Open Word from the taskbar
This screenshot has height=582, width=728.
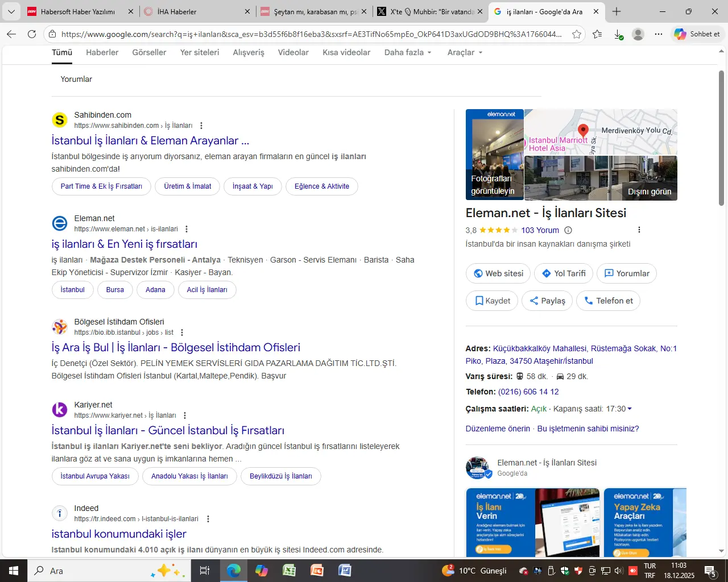click(345, 571)
